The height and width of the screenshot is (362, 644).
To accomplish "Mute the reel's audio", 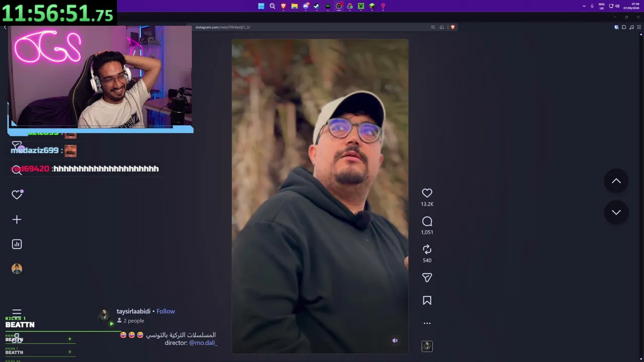I will [395, 340].
